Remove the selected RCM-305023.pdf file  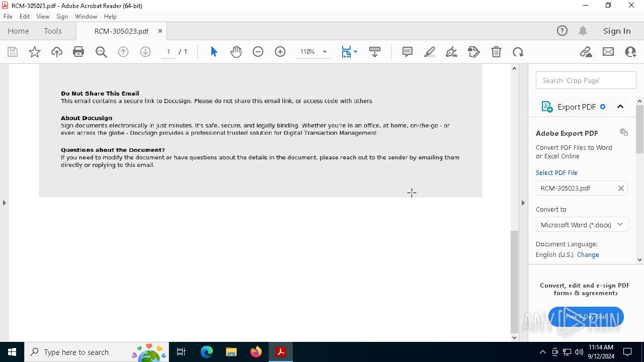(x=621, y=188)
